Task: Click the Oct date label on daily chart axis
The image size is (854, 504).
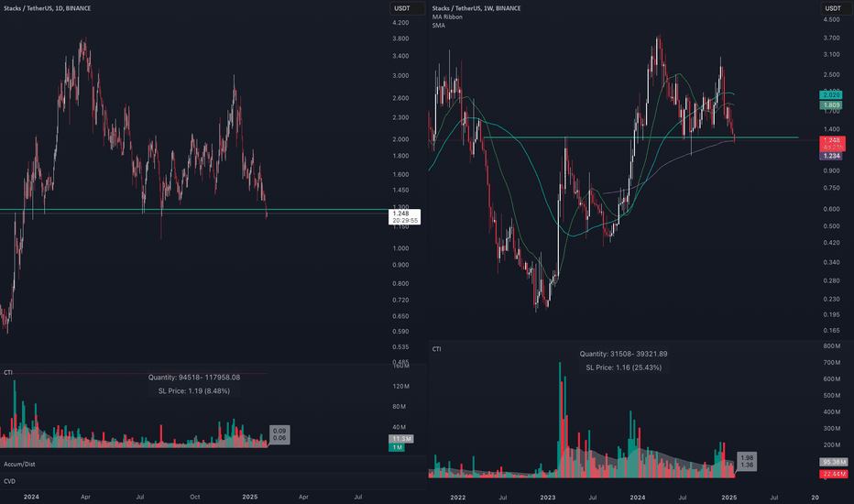Action: coord(194,497)
